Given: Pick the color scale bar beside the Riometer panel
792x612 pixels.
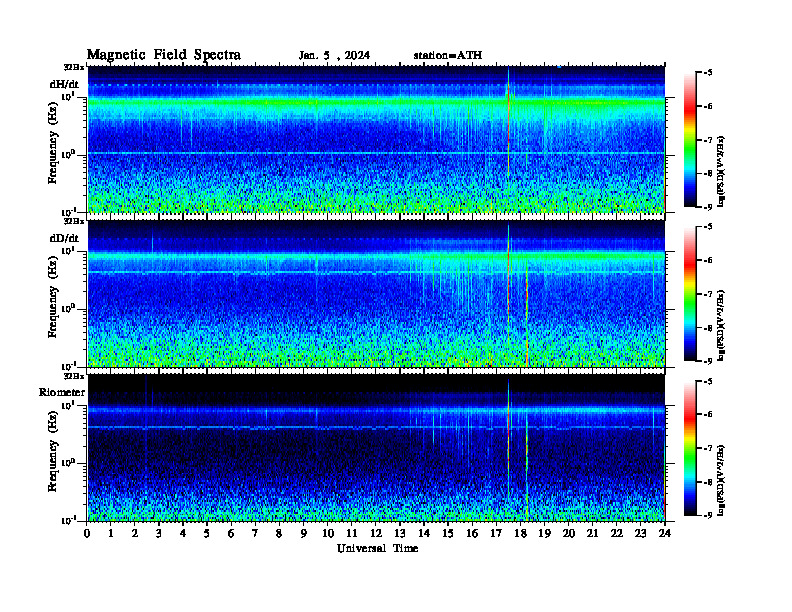Looking at the screenshot, I should (x=690, y=448).
